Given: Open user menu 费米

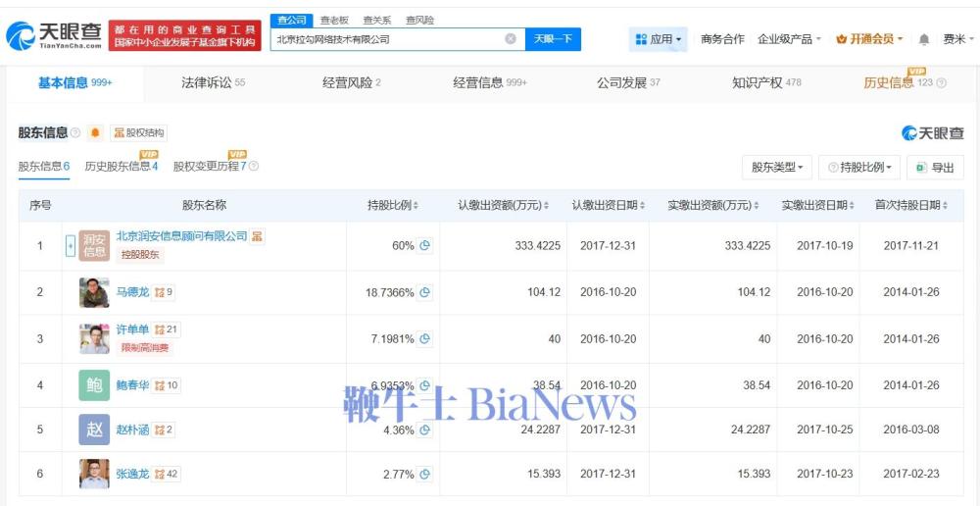Looking at the screenshot, I should [x=958, y=39].
